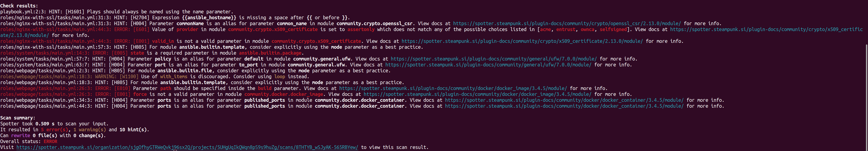Click the purple 'rewrite' word in summary

click(x=21, y=135)
